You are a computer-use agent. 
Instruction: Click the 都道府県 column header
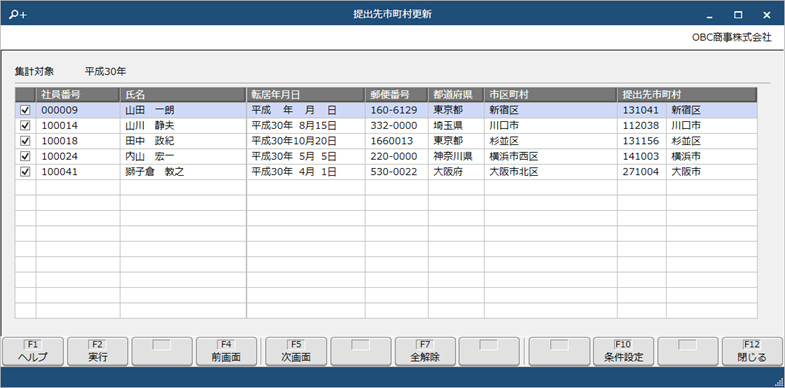click(x=456, y=95)
